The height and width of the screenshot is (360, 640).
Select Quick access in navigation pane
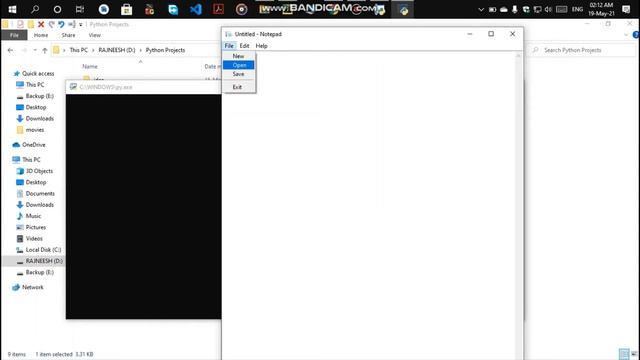(x=38, y=73)
